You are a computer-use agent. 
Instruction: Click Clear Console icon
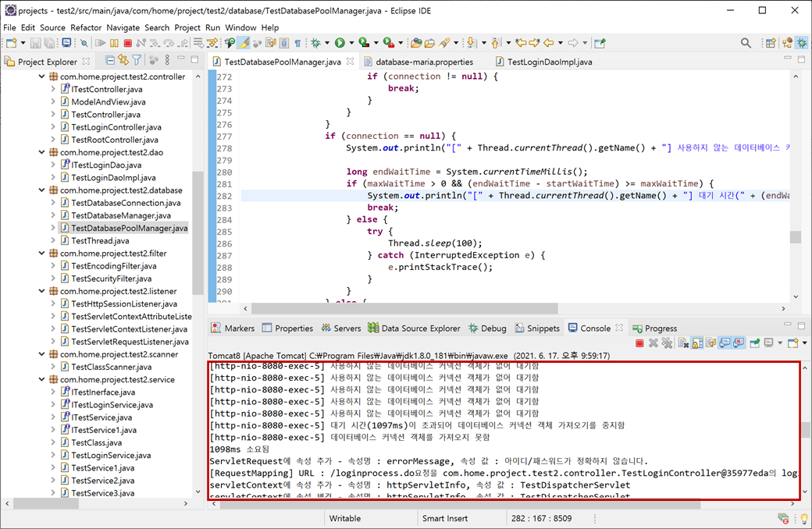point(684,343)
